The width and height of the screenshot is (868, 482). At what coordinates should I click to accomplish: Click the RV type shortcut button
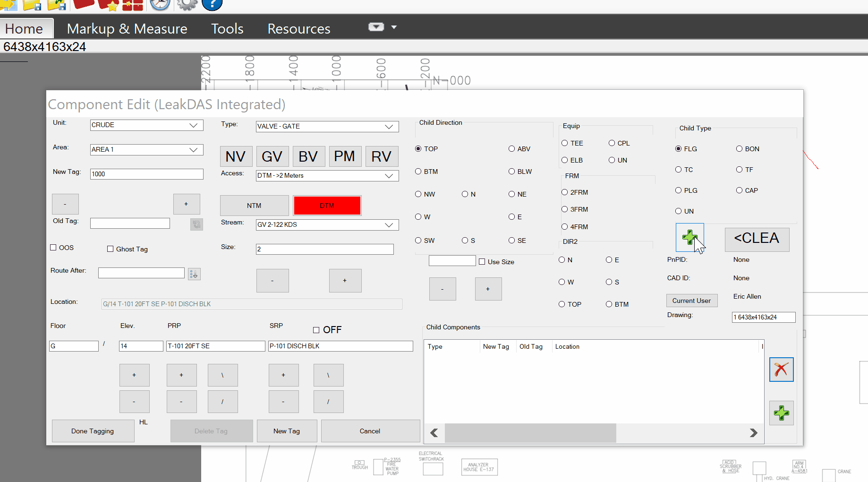[382, 156]
